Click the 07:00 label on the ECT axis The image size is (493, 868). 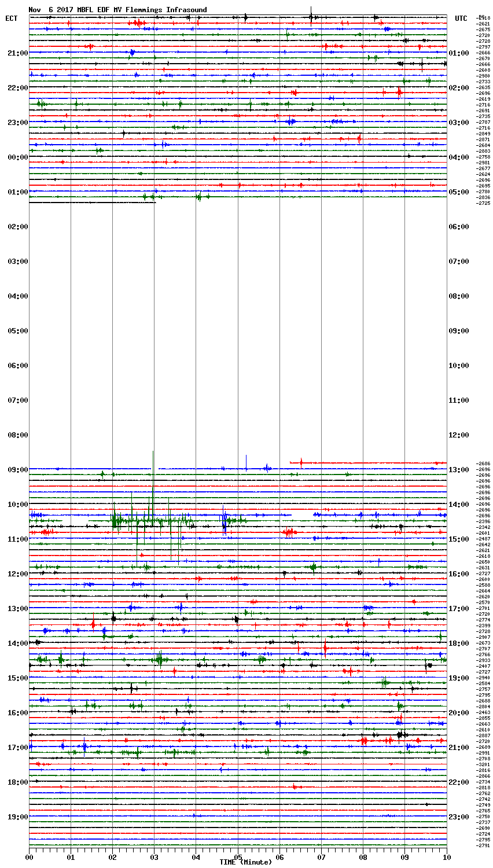coord(17,400)
